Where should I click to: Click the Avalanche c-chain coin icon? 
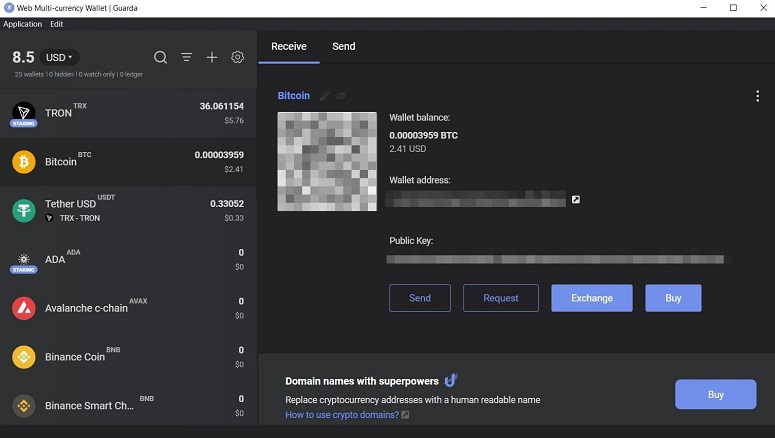click(24, 308)
